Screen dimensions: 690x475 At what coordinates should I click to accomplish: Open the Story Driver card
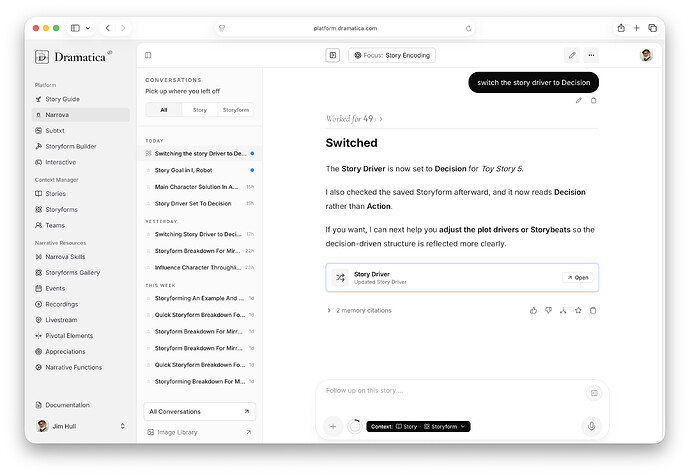[578, 278]
